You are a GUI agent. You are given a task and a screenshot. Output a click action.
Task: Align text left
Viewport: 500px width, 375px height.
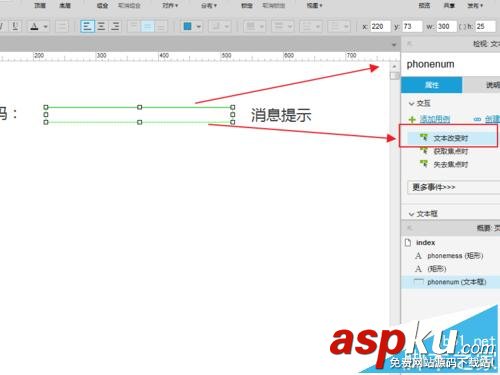click(87, 26)
